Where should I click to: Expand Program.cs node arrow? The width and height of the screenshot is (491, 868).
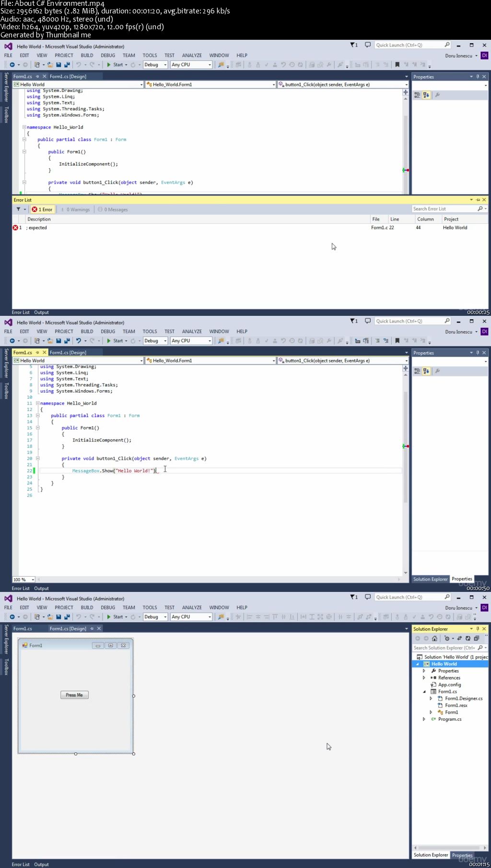[424, 719]
